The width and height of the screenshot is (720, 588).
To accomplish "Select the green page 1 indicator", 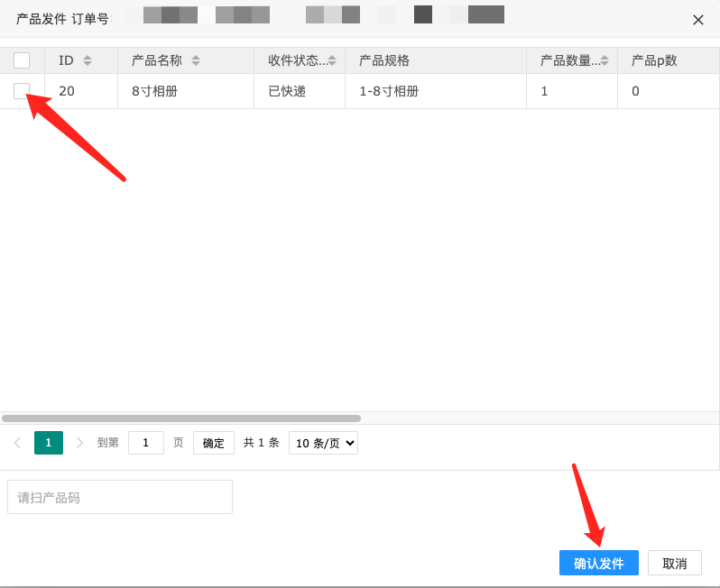I will click(x=49, y=443).
